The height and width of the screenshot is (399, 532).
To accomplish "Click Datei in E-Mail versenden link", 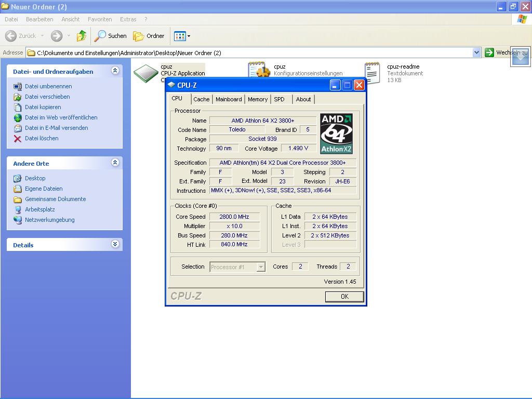I will (56, 128).
